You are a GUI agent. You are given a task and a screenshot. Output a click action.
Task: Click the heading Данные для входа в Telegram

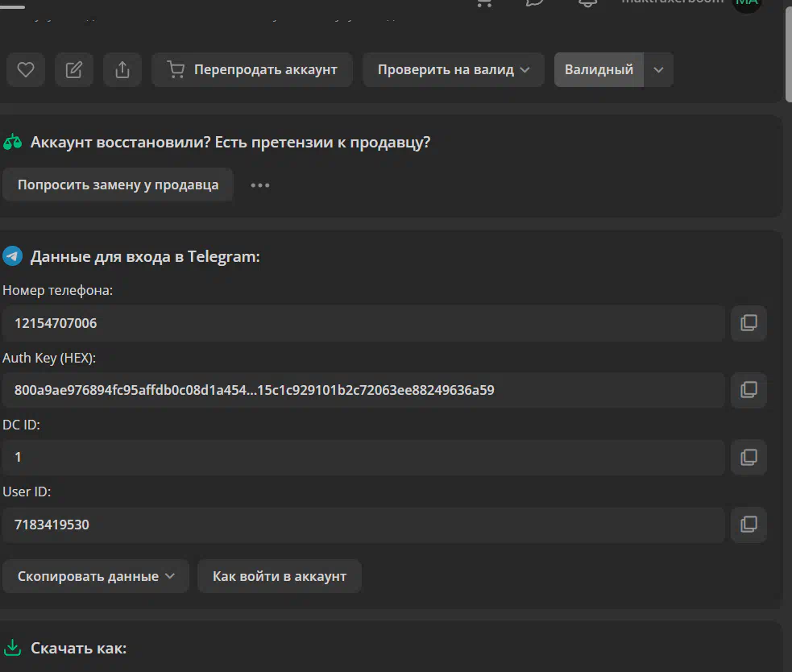[x=146, y=257]
